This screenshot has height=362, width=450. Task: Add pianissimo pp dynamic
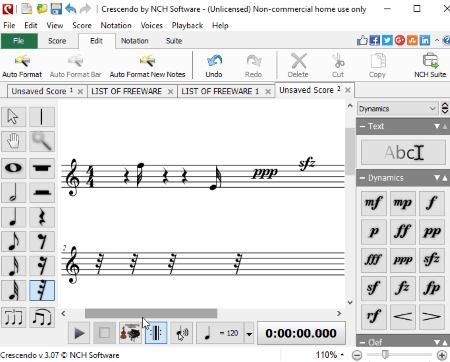(x=432, y=232)
